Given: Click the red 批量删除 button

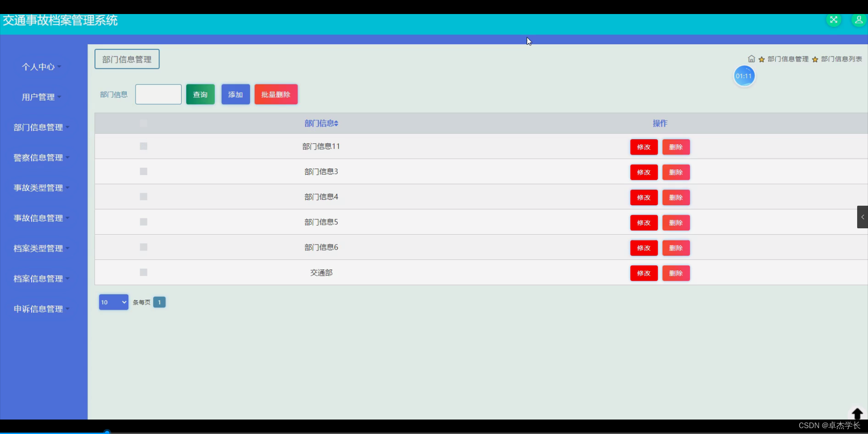Looking at the screenshot, I should pyautogui.click(x=276, y=94).
